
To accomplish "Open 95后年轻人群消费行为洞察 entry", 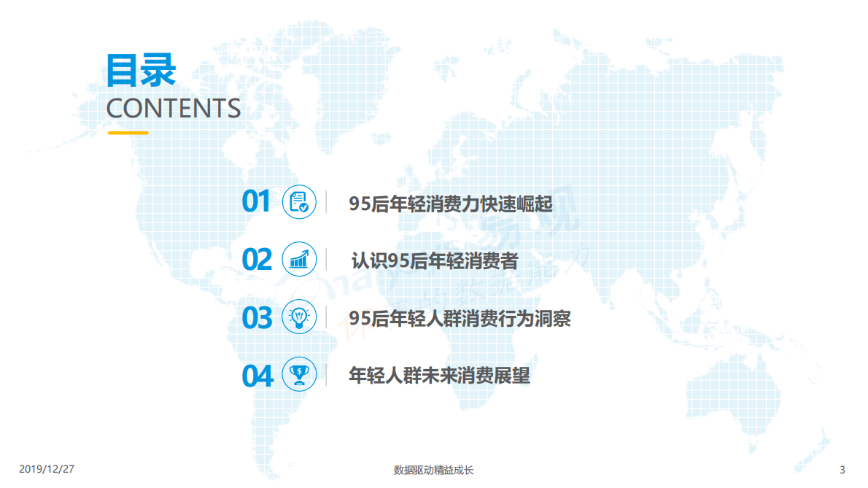I will click(460, 318).
